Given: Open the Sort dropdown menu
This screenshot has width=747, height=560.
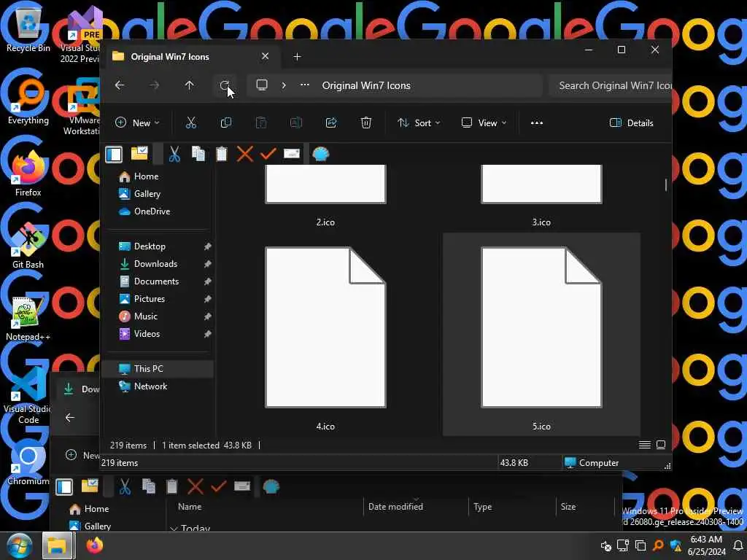Looking at the screenshot, I should pyautogui.click(x=419, y=122).
